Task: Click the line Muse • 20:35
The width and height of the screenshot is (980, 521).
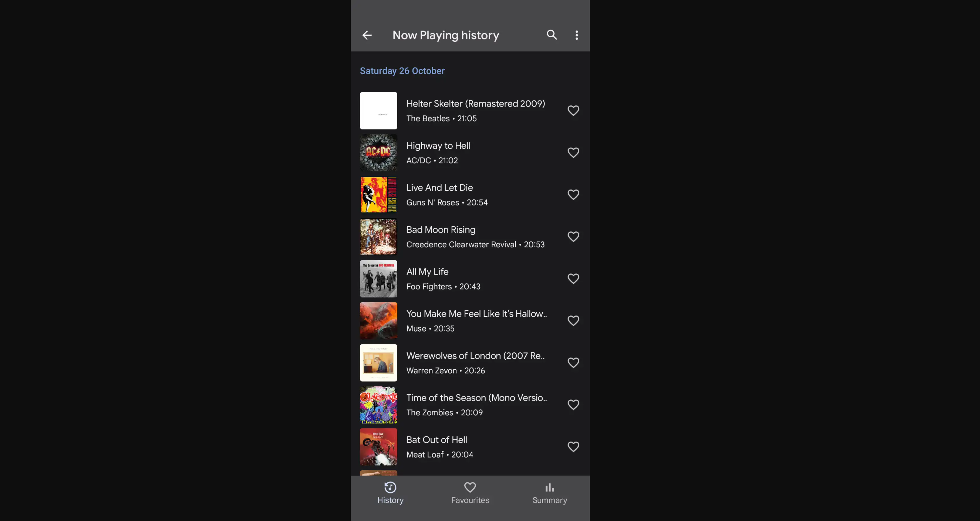Action: tap(430, 328)
